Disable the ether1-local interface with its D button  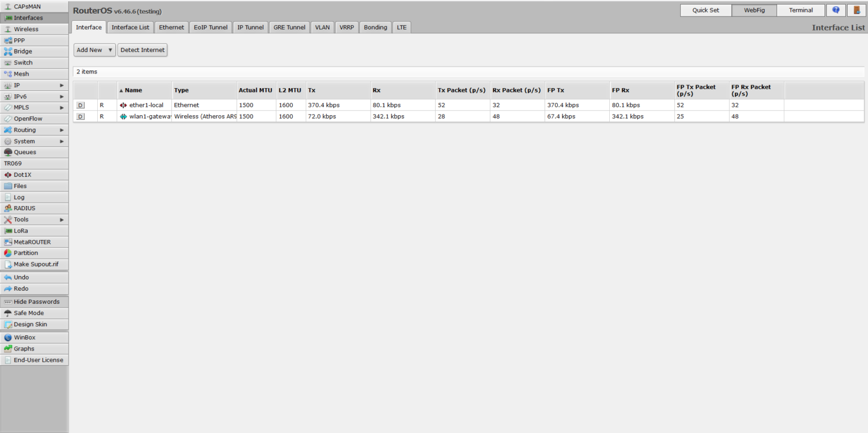pos(80,104)
